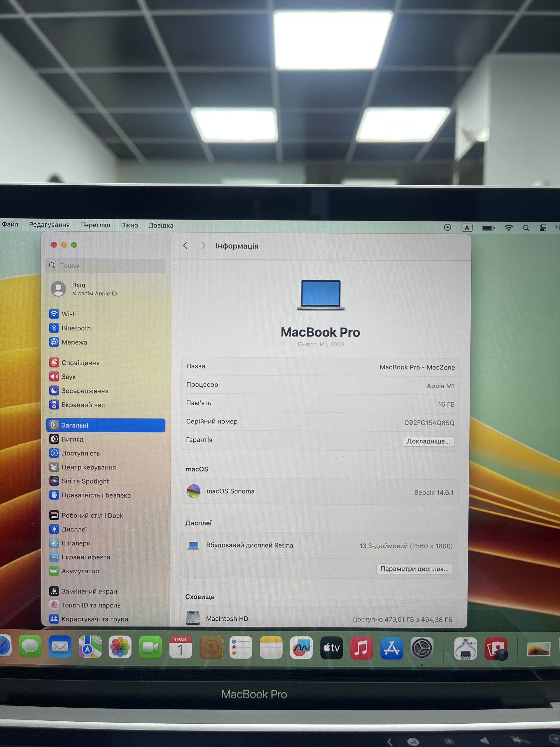Image resolution: width=560 pixels, height=747 pixels.
Task: Go forward with the right chevron
Action: point(203,245)
